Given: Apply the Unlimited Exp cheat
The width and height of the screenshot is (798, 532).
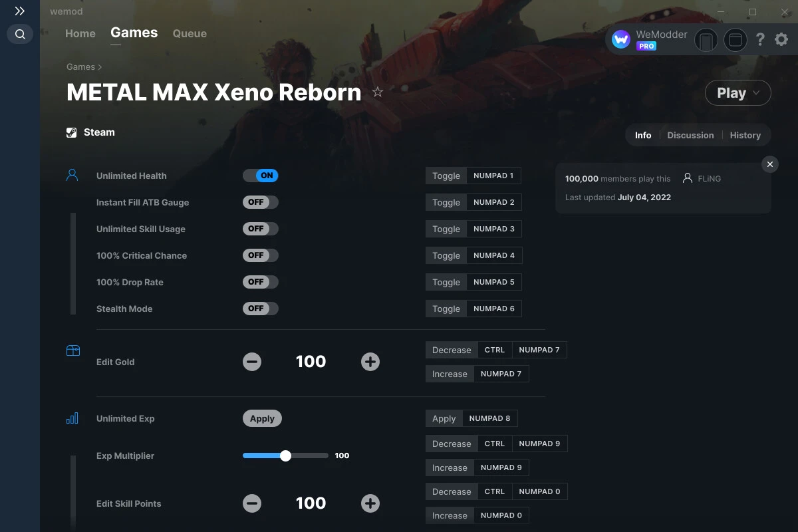Looking at the screenshot, I should coord(261,418).
